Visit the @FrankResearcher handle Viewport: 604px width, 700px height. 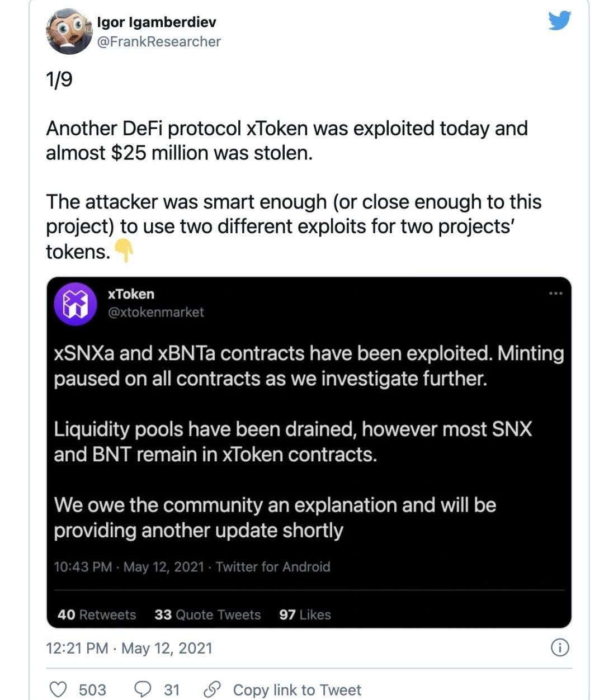[159, 42]
